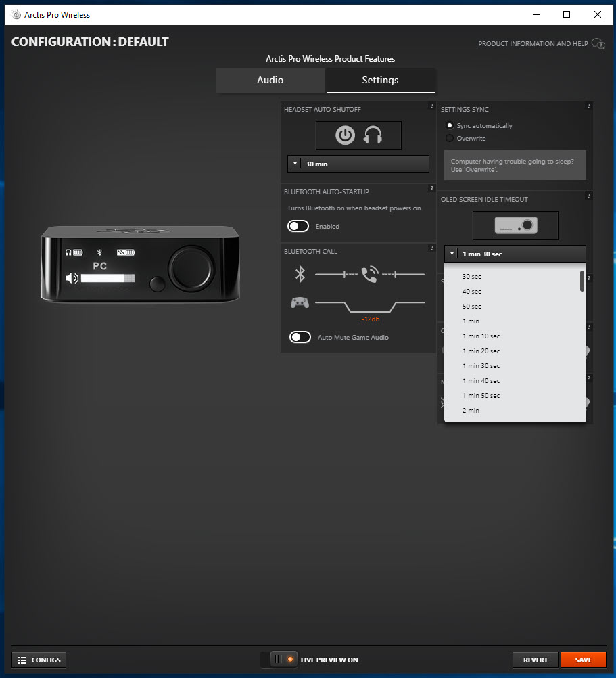Open help for Bluetooth Auto-Startup panel
The width and height of the screenshot is (616, 678).
pos(431,188)
